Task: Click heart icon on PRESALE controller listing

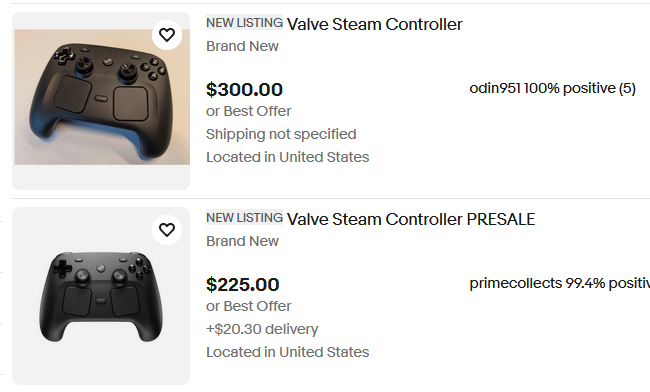Action: 167,230
